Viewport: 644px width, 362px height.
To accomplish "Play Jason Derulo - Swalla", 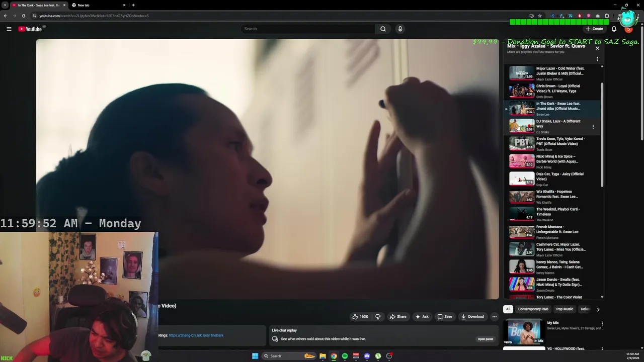I will tap(552, 285).
